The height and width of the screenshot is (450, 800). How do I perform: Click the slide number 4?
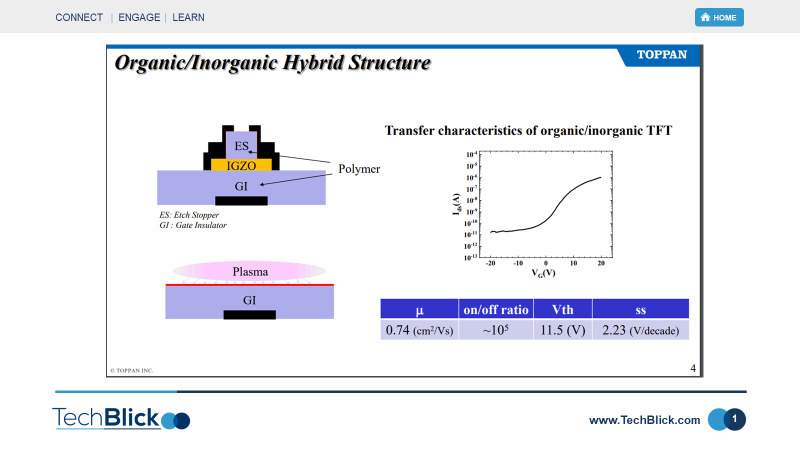click(693, 368)
